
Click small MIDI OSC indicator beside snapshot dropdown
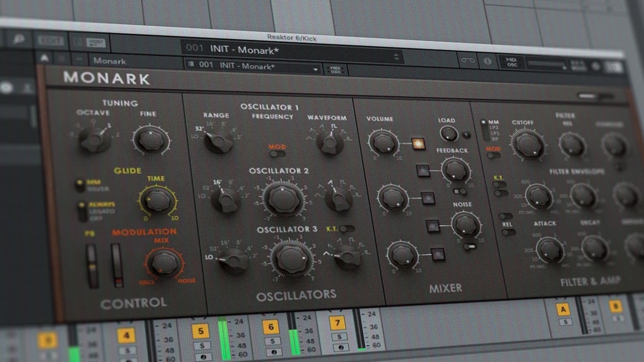click(335, 70)
